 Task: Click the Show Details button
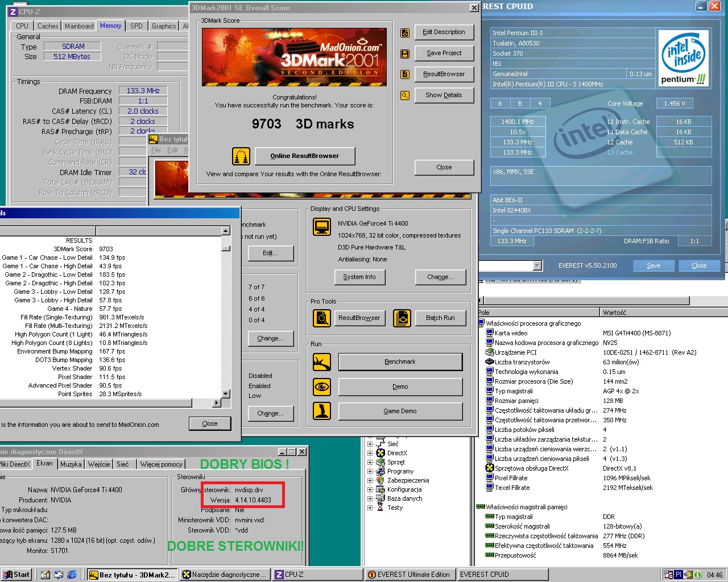[x=444, y=95]
